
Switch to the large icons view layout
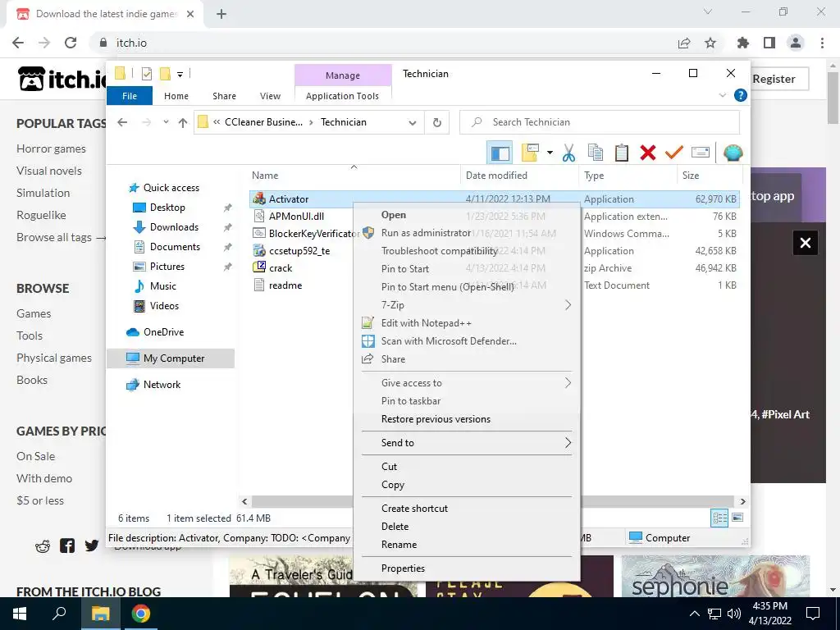pos(737,518)
